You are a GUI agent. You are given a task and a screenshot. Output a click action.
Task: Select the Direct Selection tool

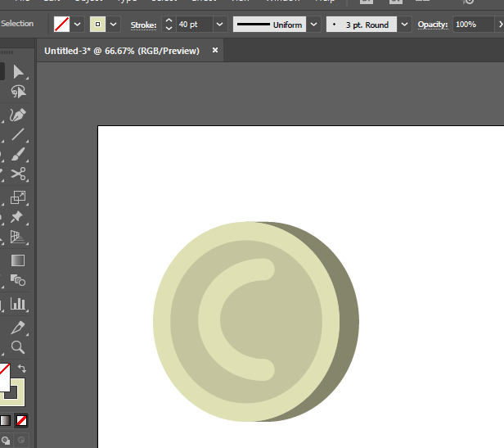pyautogui.click(x=18, y=71)
